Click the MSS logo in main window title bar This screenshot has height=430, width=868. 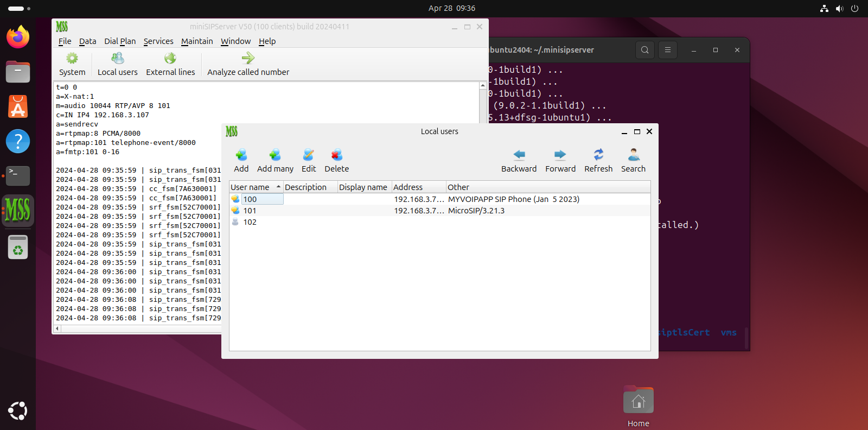pyautogui.click(x=62, y=27)
